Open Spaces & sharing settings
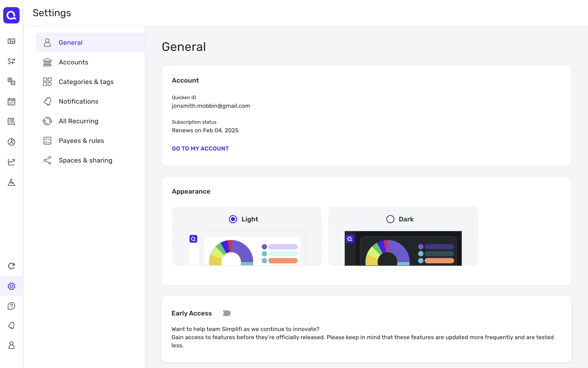588x368 pixels. 85,160
